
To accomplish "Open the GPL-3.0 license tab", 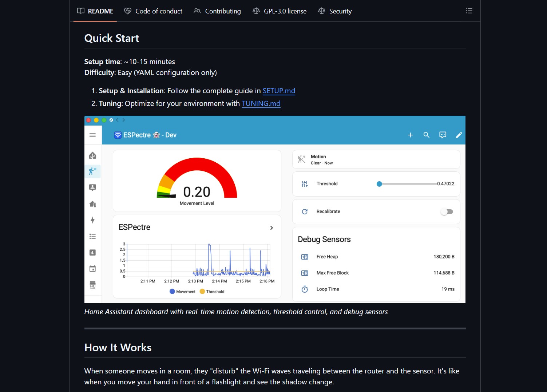I will [280, 11].
